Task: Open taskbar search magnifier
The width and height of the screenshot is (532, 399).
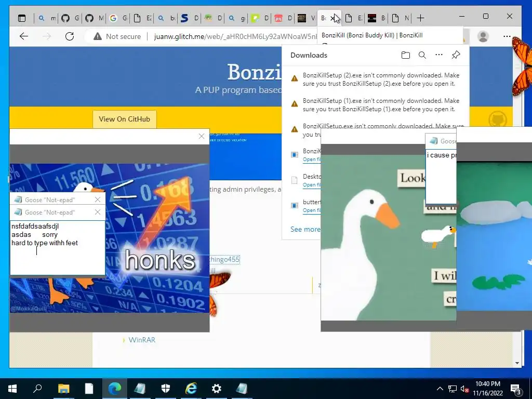Action: (x=37, y=389)
